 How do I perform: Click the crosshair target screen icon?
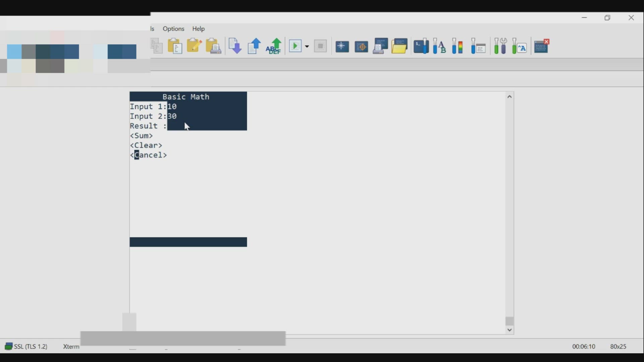coord(361,47)
